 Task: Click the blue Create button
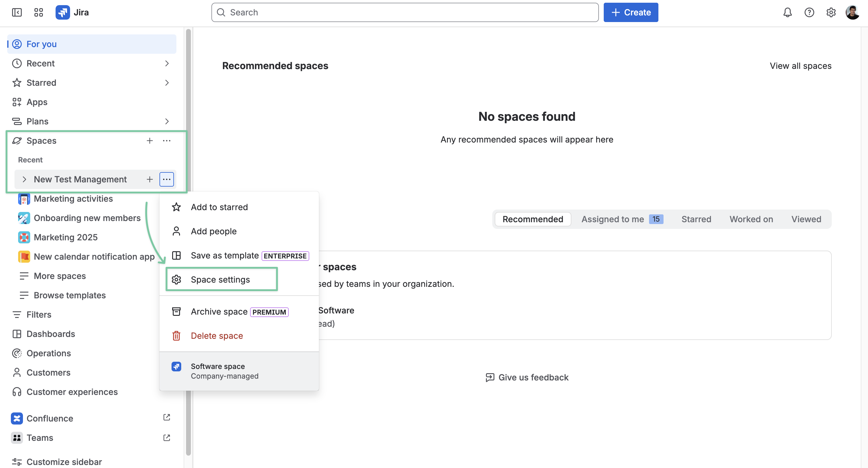(630, 12)
